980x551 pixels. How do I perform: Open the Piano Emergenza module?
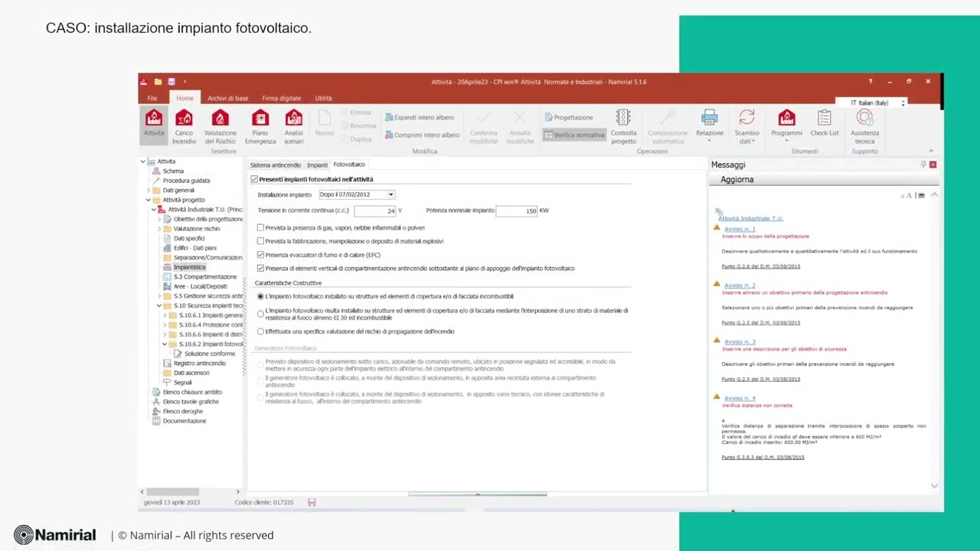260,126
